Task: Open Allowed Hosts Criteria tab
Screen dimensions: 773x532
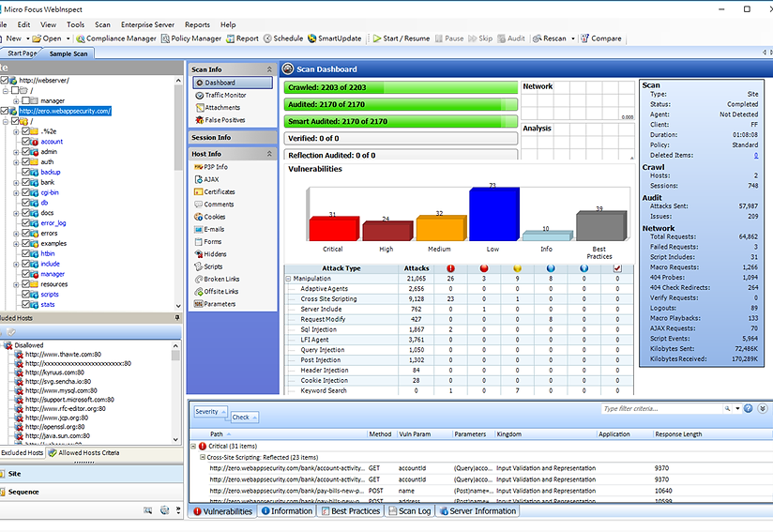Action: pyautogui.click(x=83, y=452)
